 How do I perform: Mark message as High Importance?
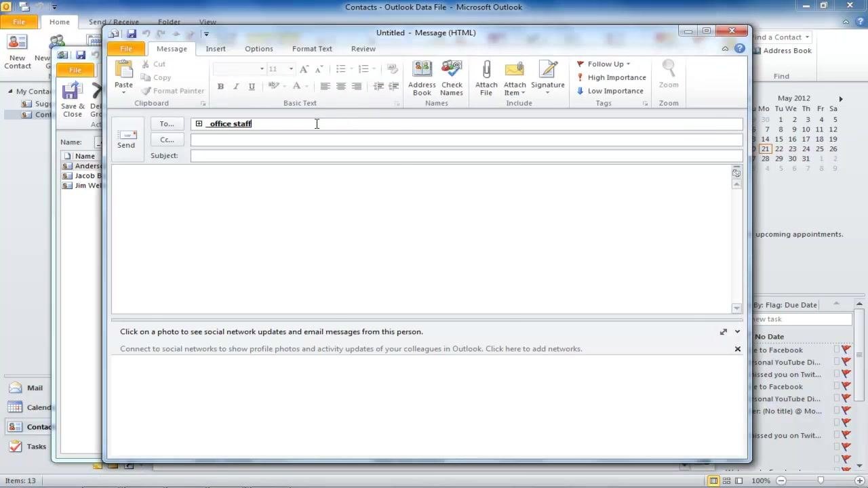[x=611, y=77]
